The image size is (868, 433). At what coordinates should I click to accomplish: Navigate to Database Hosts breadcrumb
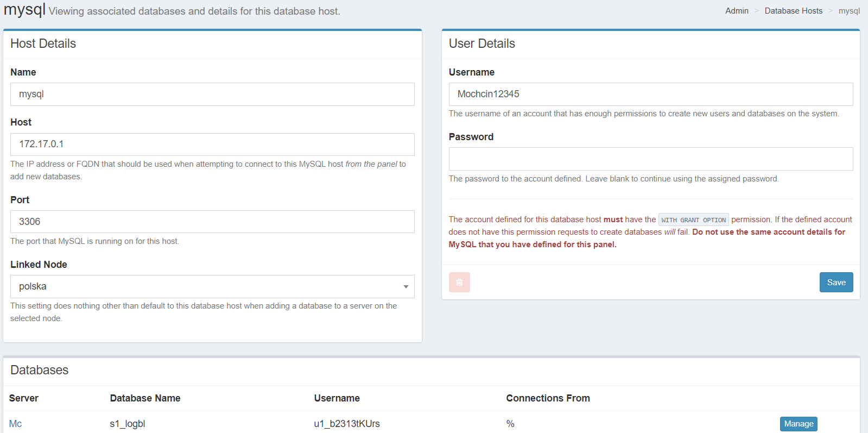pyautogui.click(x=793, y=11)
